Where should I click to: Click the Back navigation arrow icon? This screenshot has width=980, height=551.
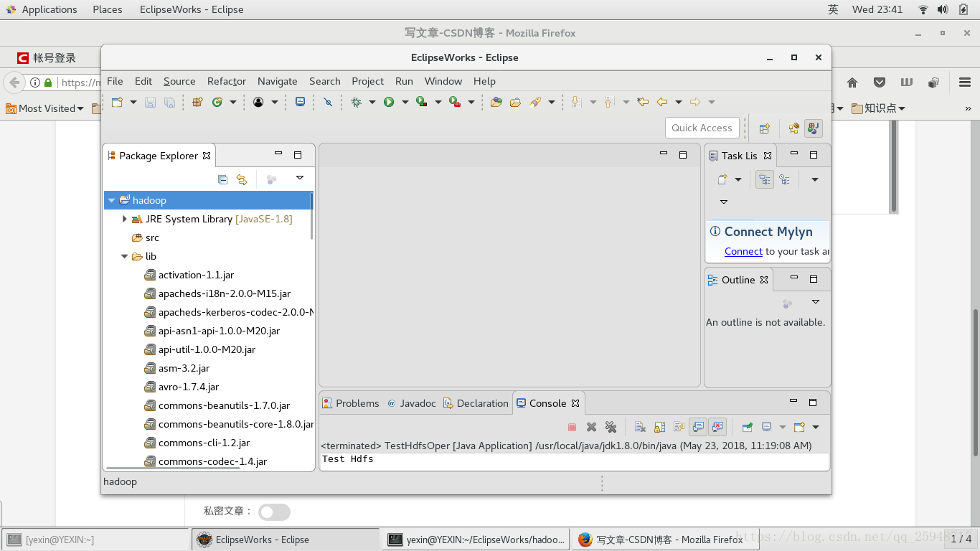point(662,102)
